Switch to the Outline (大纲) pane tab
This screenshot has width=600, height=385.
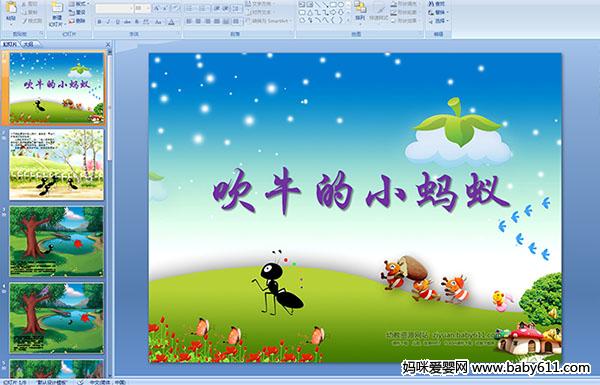point(29,44)
